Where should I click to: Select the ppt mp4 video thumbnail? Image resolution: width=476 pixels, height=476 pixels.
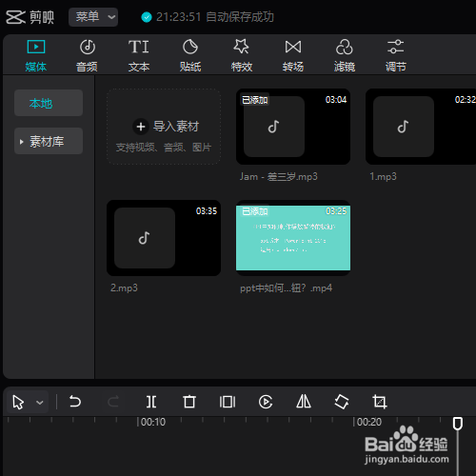point(293,238)
